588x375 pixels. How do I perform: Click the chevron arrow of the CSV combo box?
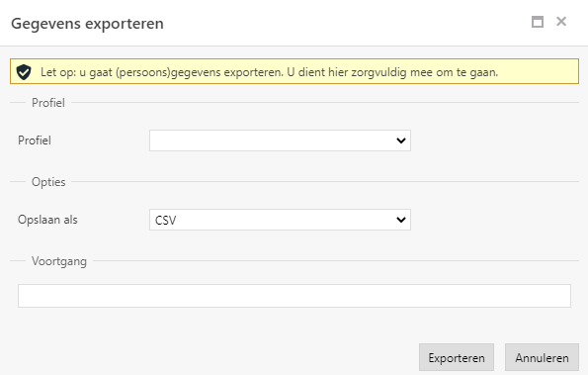coord(401,220)
